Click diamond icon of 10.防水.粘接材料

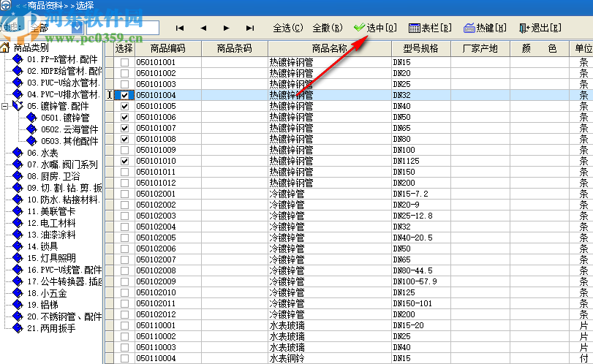point(18,200)
